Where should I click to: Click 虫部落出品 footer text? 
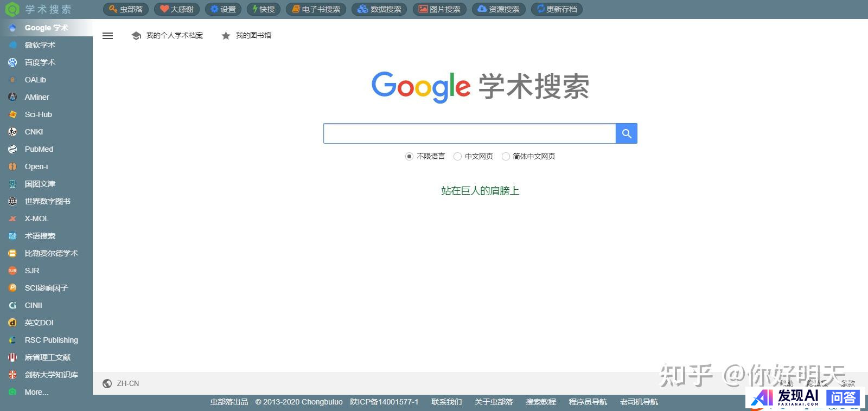(229, 402)
